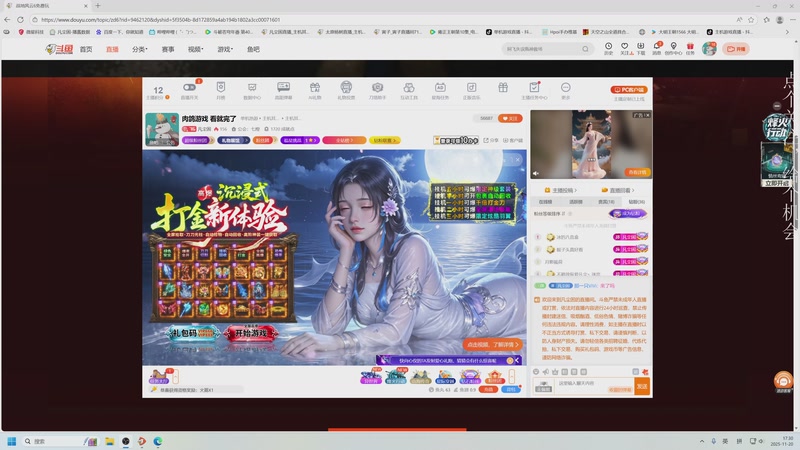Open the 高能弹幕 danmaku icon
800x450 pixels.
coord(284,90)
